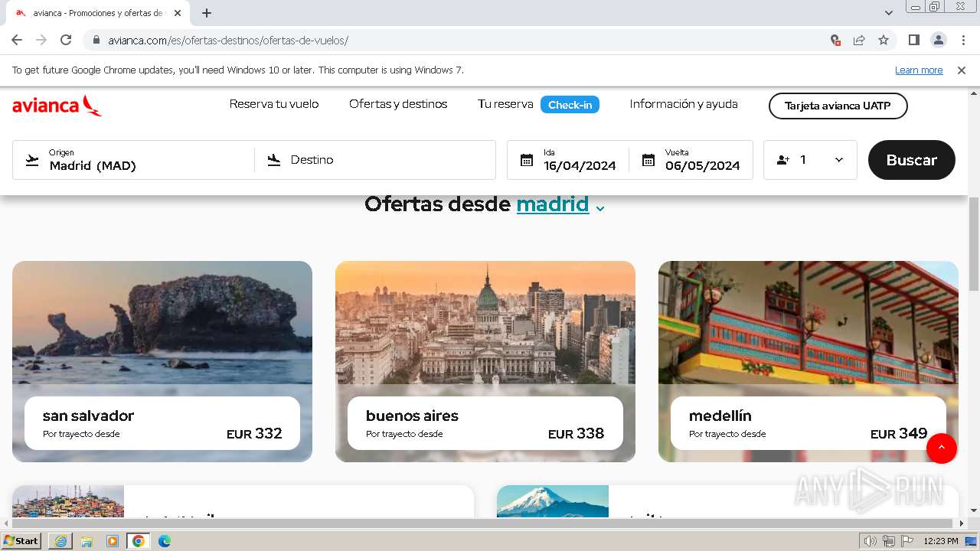The width and height of the screenshot is (980, 551).
Task: Open the medellín offer card
Action: 808,362
